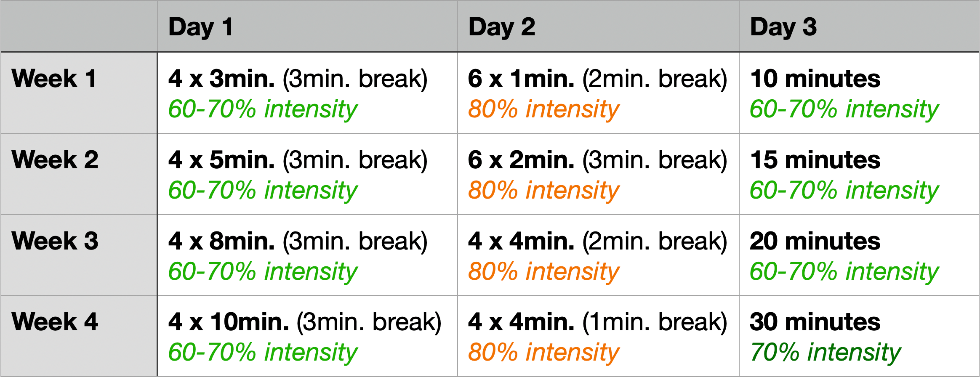Click the 4 x 4min. (1min. break) cell
This screenshot has height=377, width=980.
coord(598,336)
